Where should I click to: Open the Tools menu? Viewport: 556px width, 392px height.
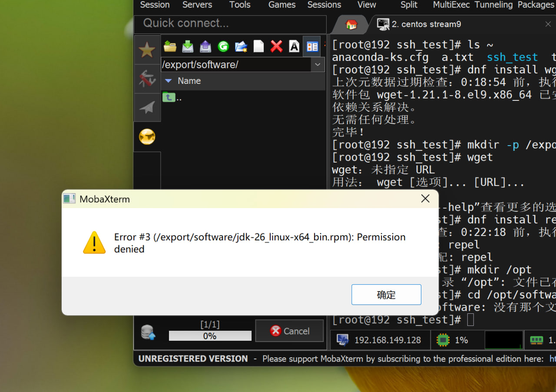click(x=240, y=5)
